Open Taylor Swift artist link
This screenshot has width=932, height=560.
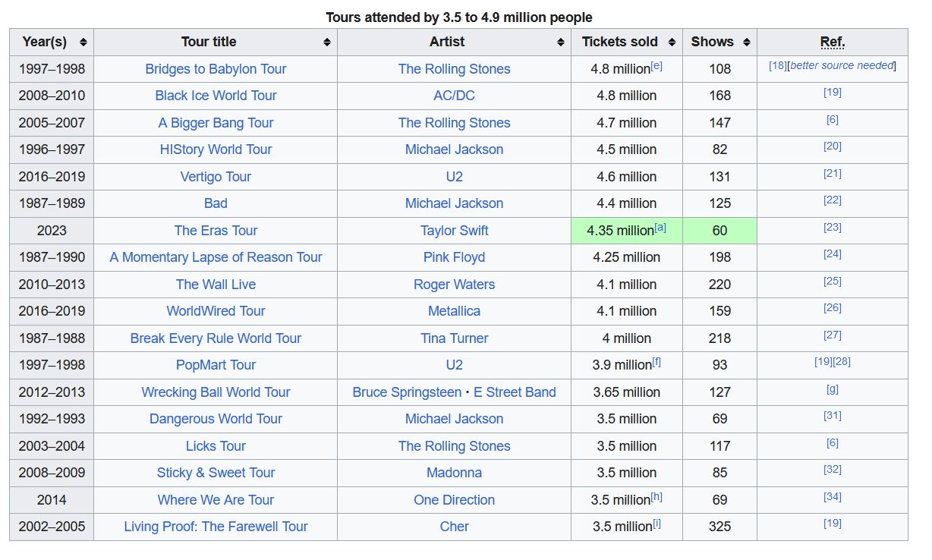[x=454, y=231]
